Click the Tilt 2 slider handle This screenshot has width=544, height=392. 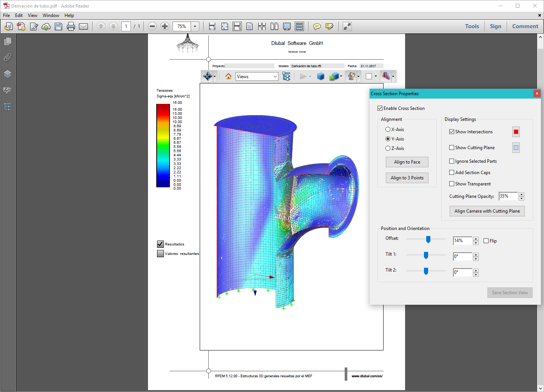click(x=426, y=271)
